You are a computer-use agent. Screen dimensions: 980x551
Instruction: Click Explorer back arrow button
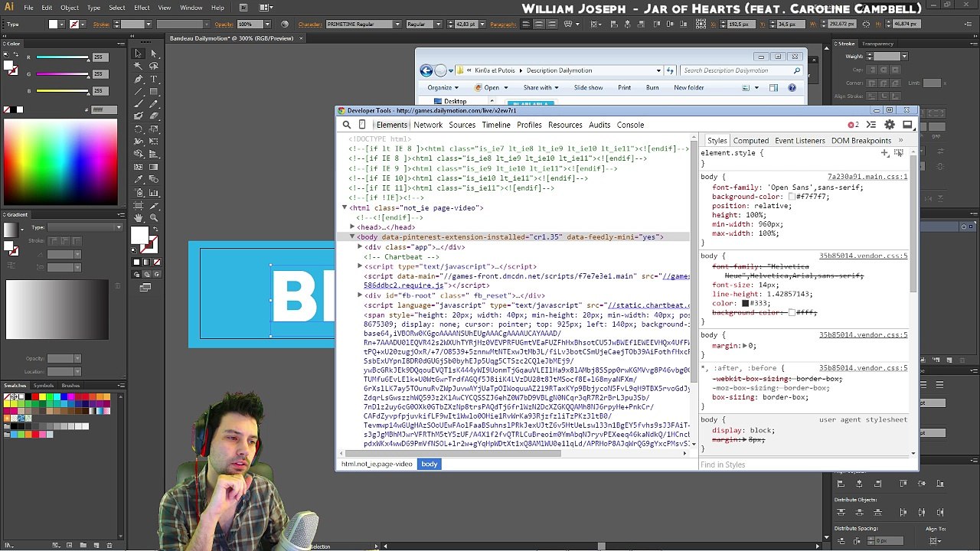click(426, 70)
